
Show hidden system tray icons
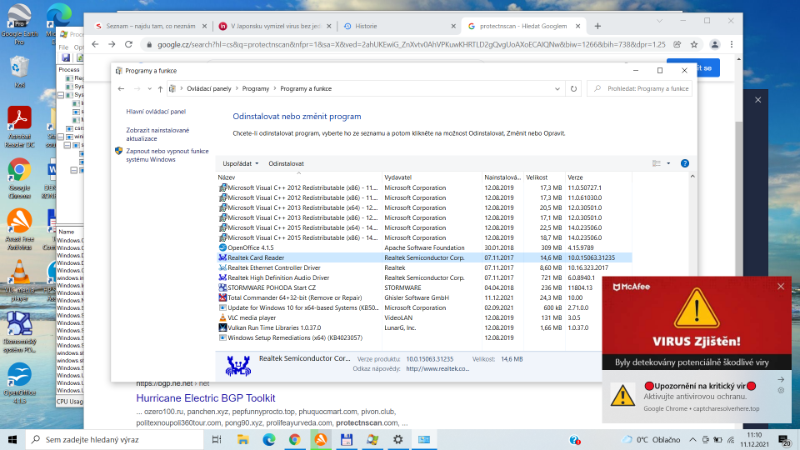coord(692,439)
